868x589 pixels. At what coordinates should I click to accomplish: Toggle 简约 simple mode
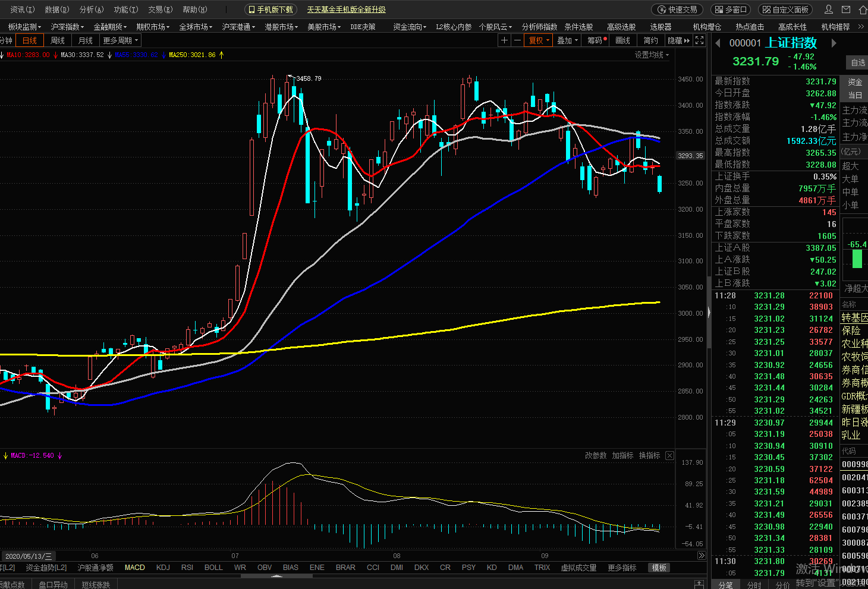pyautogui.click(x=650, y=40)
